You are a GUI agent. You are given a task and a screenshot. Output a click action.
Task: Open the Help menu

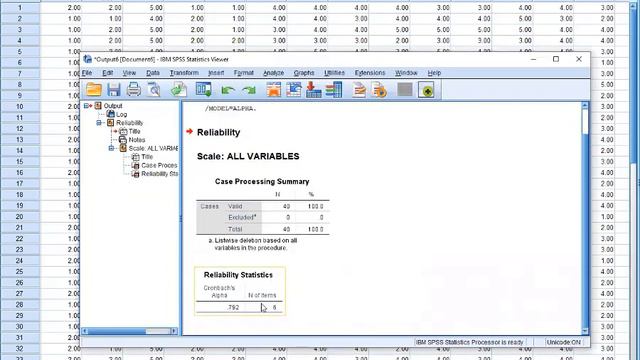tap(434, 73)
